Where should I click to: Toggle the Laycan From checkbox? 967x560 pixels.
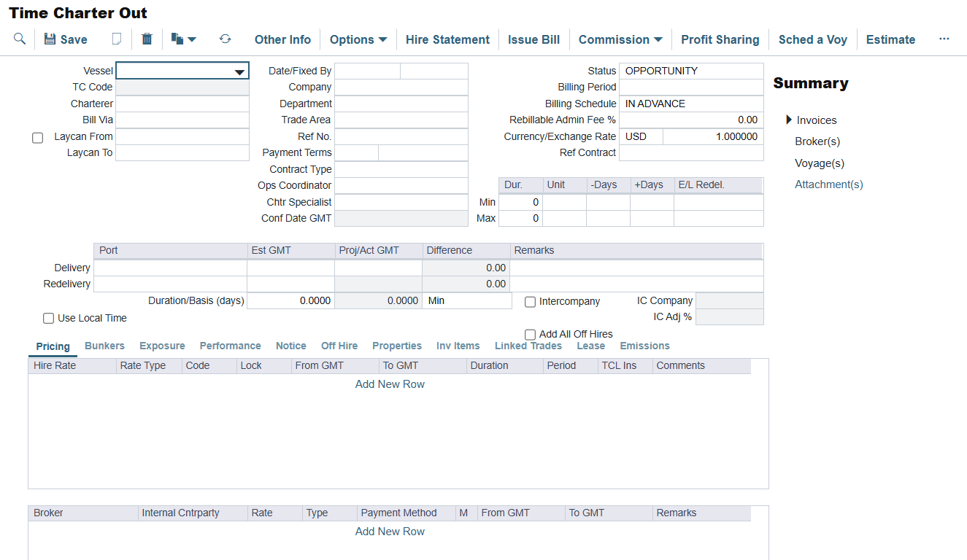(38, 138)
